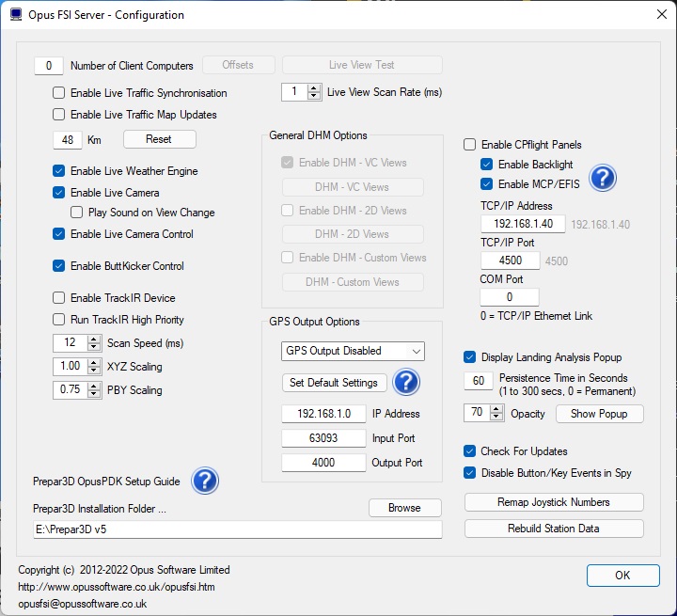Click CPflight TCP/IP Port field
Viewport: 677px width, 616px height.
pos(511,261)
